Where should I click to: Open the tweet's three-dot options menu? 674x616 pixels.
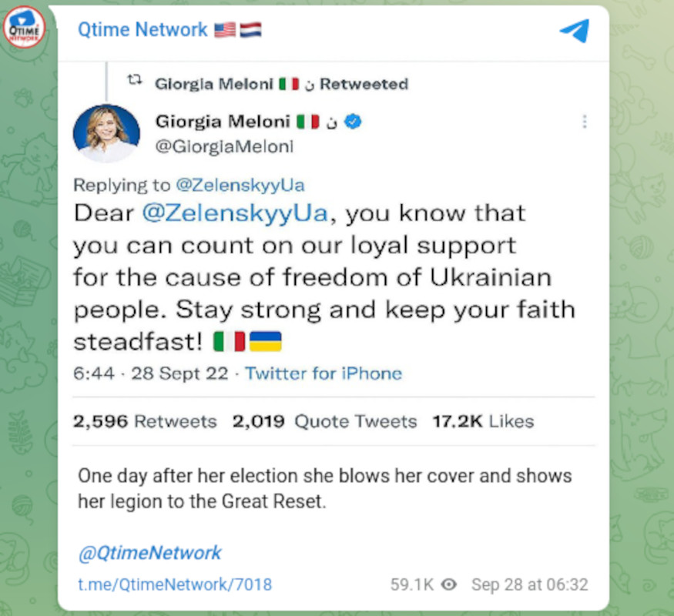pyautogui.click(x=585, y=122)
